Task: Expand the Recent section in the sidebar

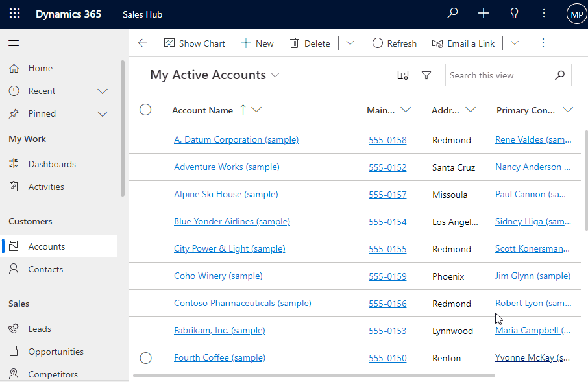Action: pyautogui.click(x=103, y=91)
